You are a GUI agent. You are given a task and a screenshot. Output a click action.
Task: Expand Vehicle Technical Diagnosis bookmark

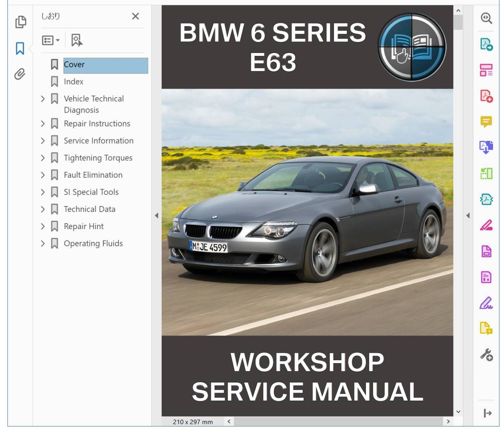(43, 99)
